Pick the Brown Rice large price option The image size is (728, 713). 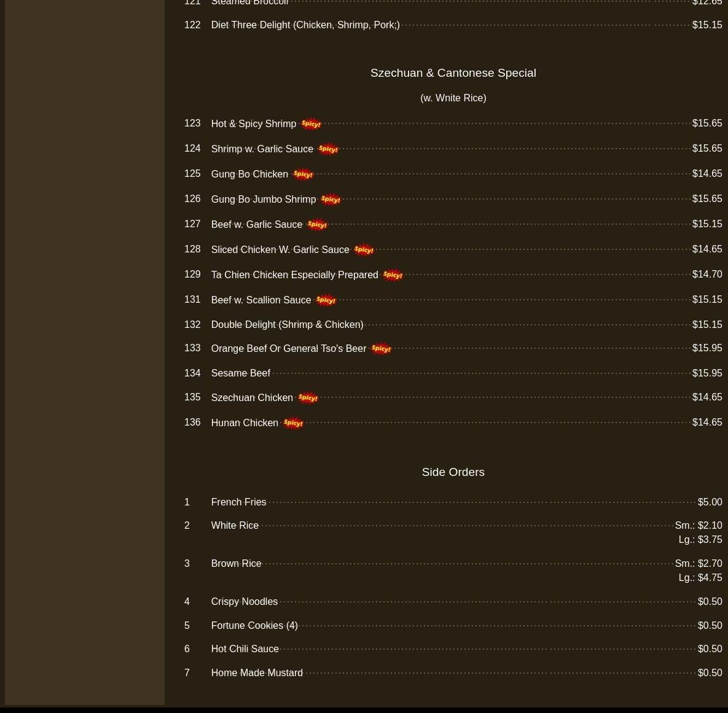[x=700, y=578]
